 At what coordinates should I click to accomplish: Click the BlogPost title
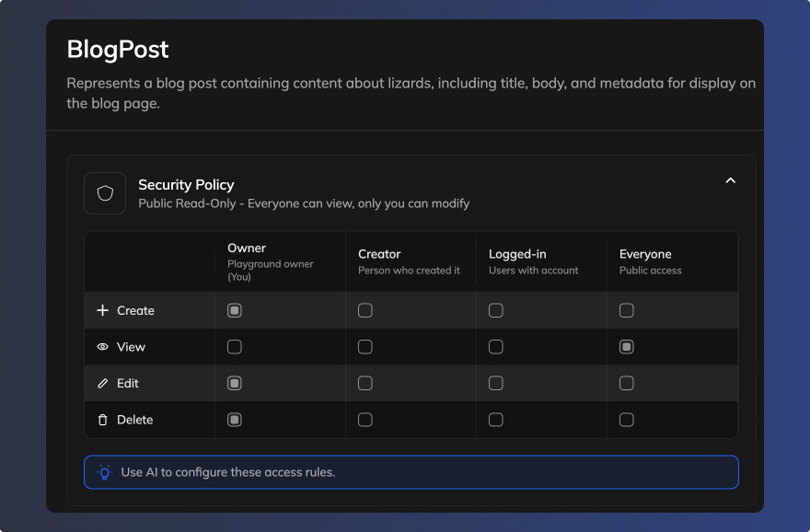point(118,49)
